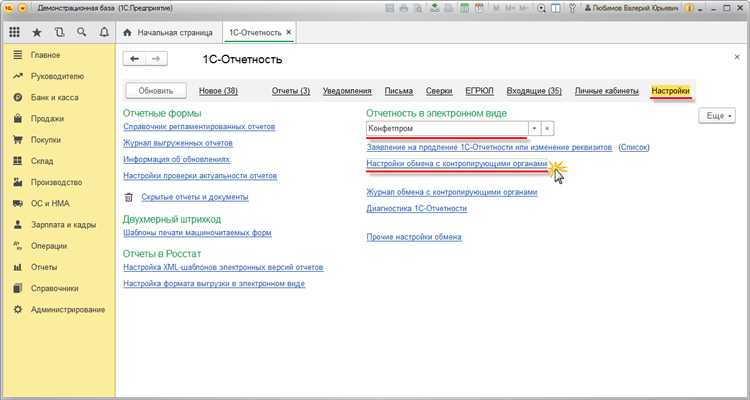Viewport: 750px width, 400px height.
Task: Open the Входящие (35) tab
Action: (534, 91)
